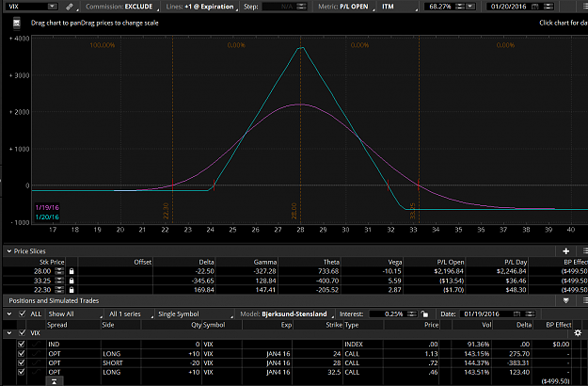Click the P/L Open column header

click(x=451, y=262)
